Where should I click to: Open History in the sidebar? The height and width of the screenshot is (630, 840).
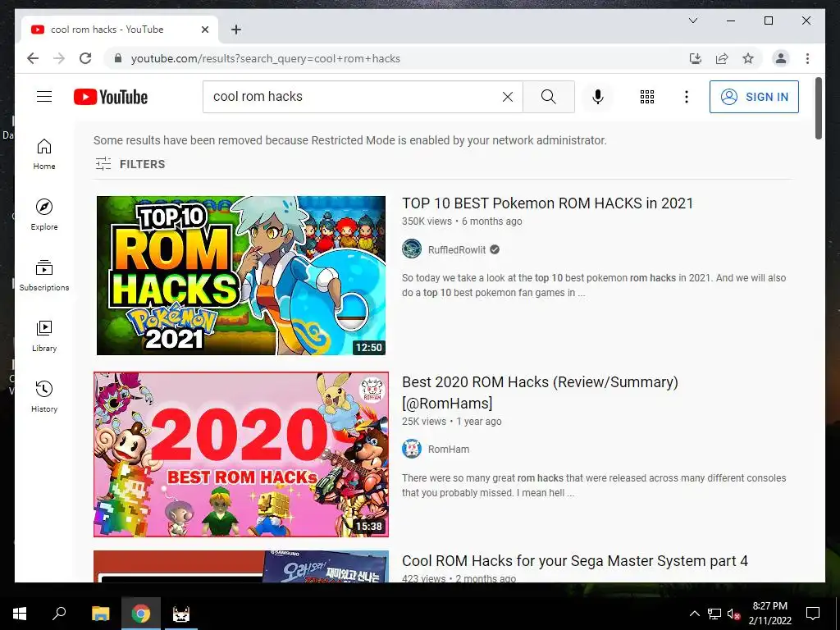pyautogui.click(x=44, y=396)
